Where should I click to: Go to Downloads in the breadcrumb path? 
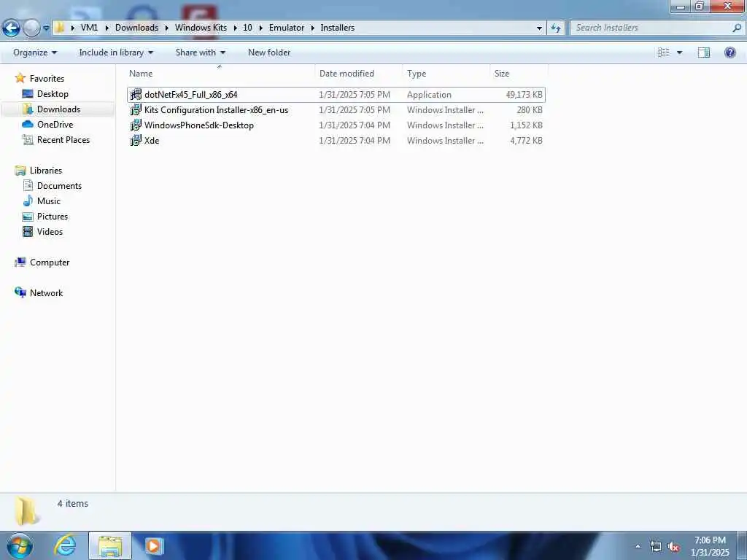136,28
